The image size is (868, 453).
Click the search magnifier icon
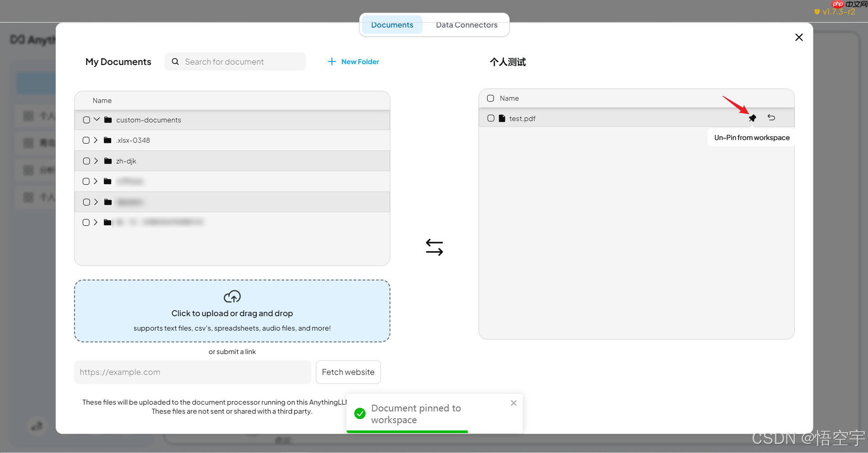click(175, 61)
